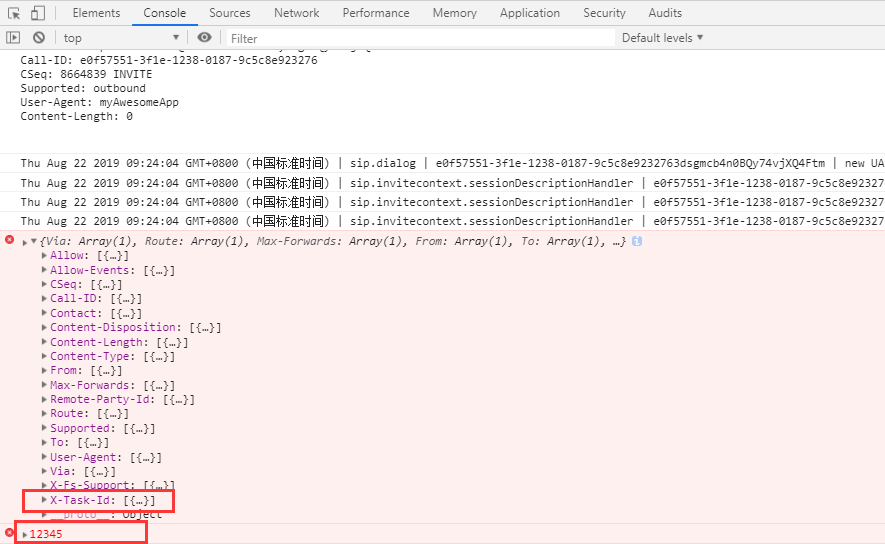Open the Elements tab
Screen dimensions: 885x544
(x=96, y=12)
